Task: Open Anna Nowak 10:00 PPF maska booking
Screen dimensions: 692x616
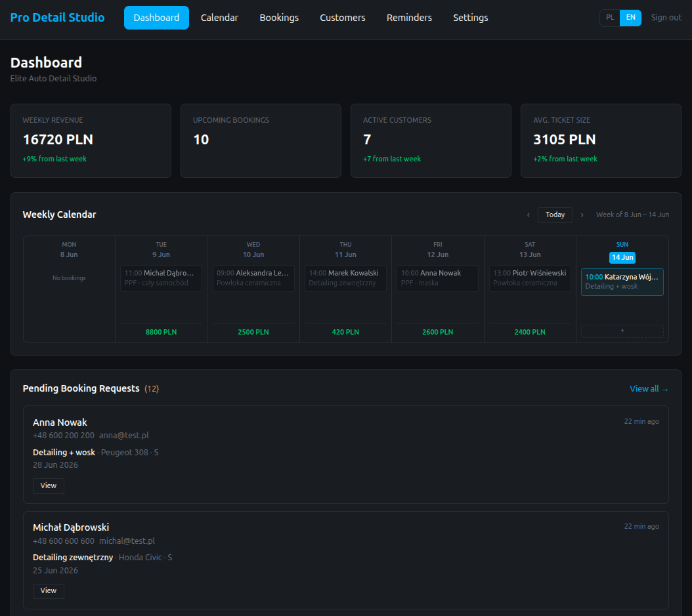Action: (437, 278)
